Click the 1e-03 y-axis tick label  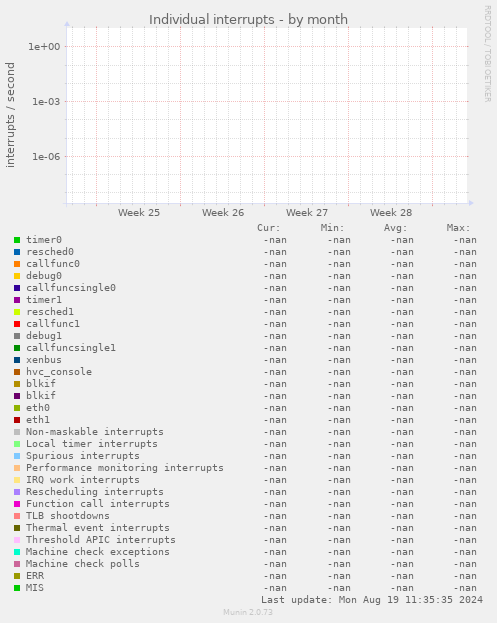46,102
